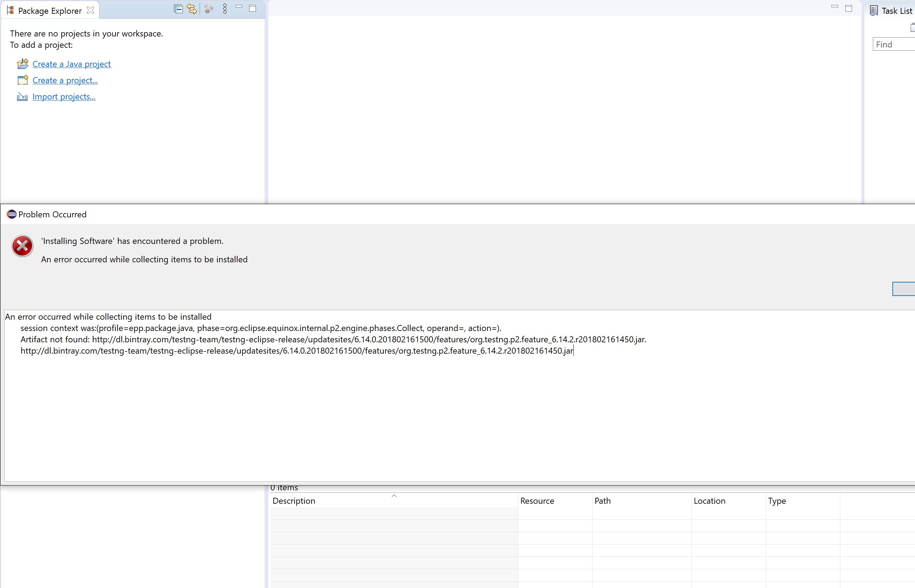Sort Problems by Path column
Image resolution: width=915 pixels, height=588 pixels.
point(641,501)
